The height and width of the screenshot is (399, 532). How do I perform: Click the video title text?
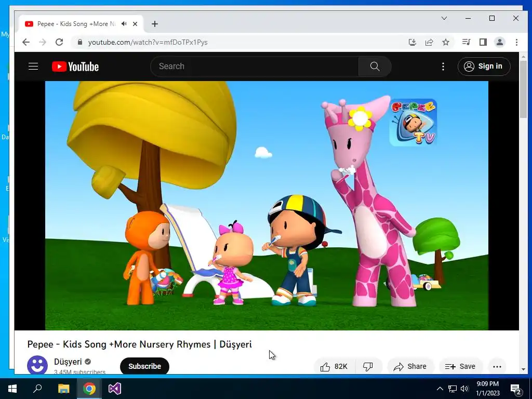[x=139, y=344]
